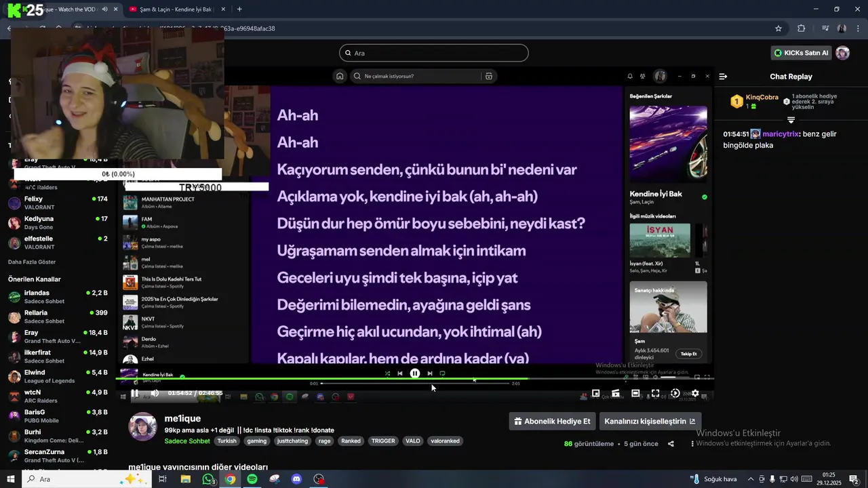
Task: Pause the Spotify song inside the video
Action: click(x=415, y=373)
